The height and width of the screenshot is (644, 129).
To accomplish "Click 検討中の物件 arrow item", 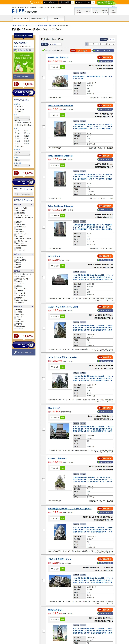I will [64, 2].
